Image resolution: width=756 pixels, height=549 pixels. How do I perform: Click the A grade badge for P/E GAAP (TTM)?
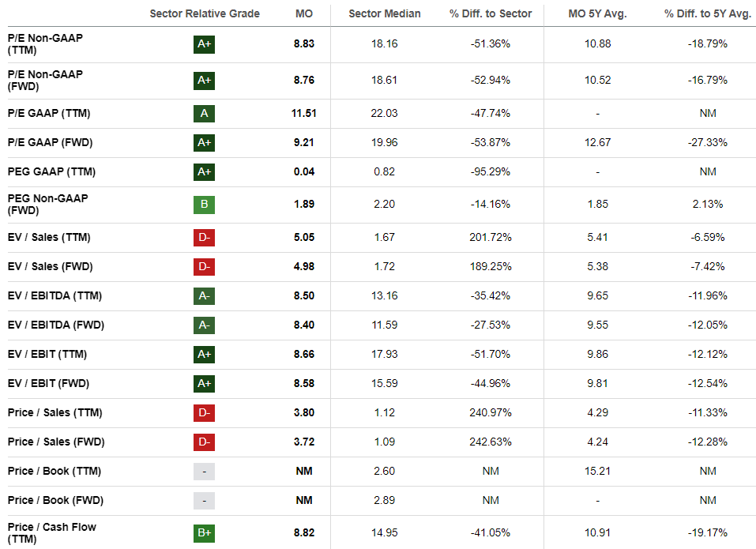[204, 114]
